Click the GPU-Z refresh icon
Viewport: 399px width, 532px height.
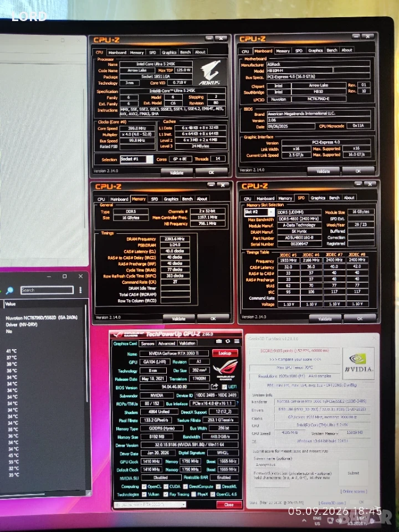click(228, 341)
